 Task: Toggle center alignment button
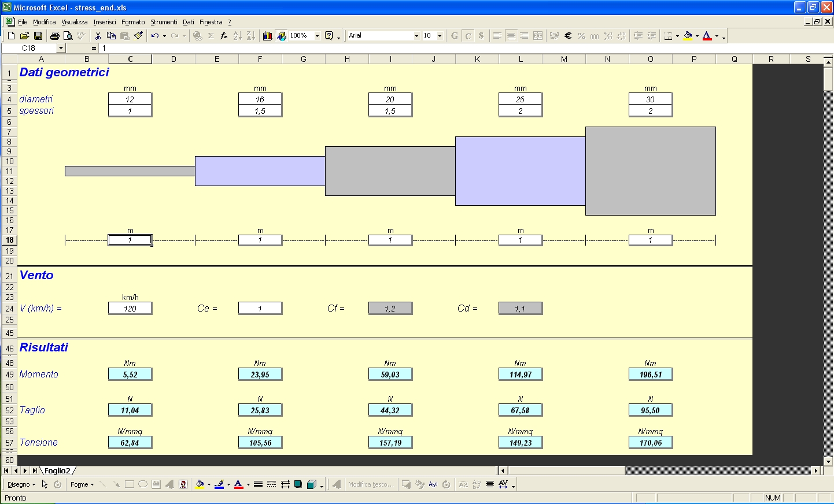pyautogui.click(x=511, y=36)
